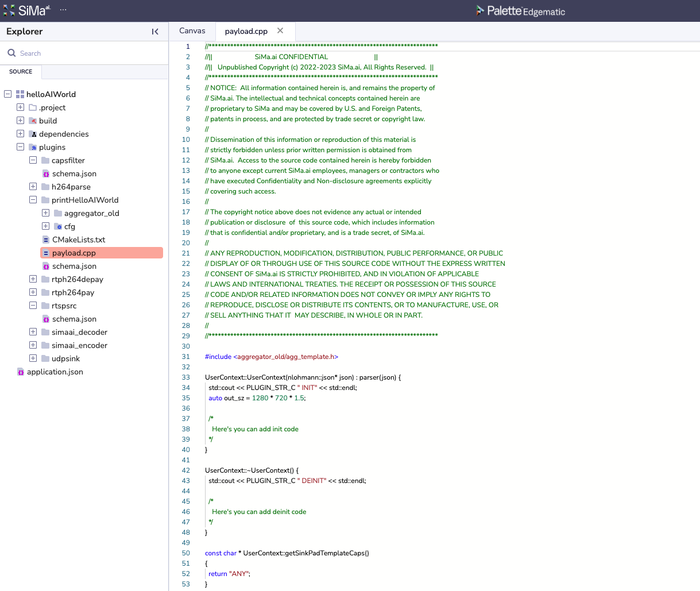Collapse the Explorer panel using arrow icon
Image resolution: width=700 pixels, height=591 pixels.
click(x=155, y=32)
